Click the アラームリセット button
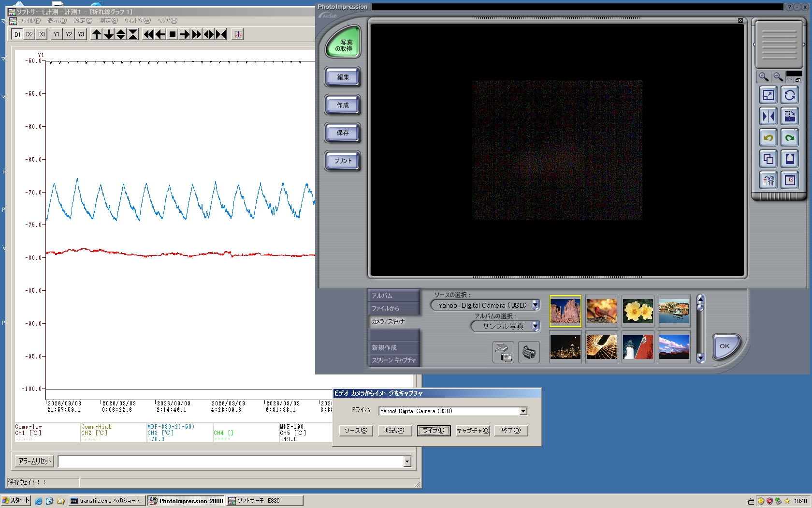812x508 pixels. (34, 462)
